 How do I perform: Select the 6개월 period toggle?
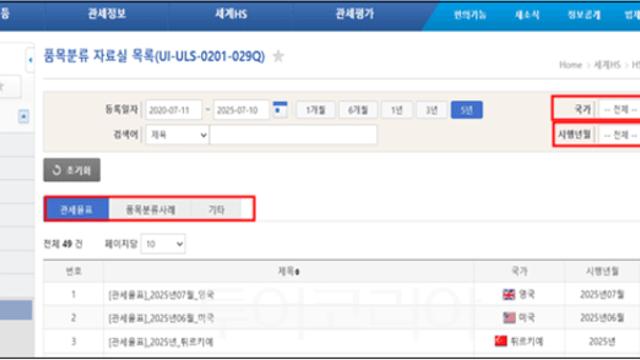[358, 110]
